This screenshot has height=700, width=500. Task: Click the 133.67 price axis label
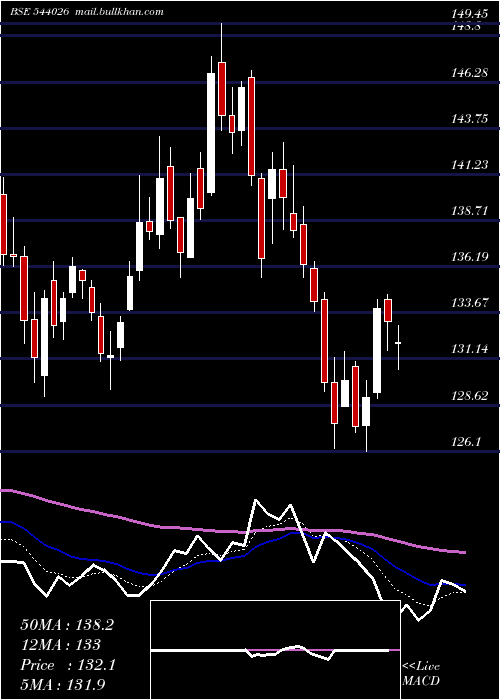[469, 303]
